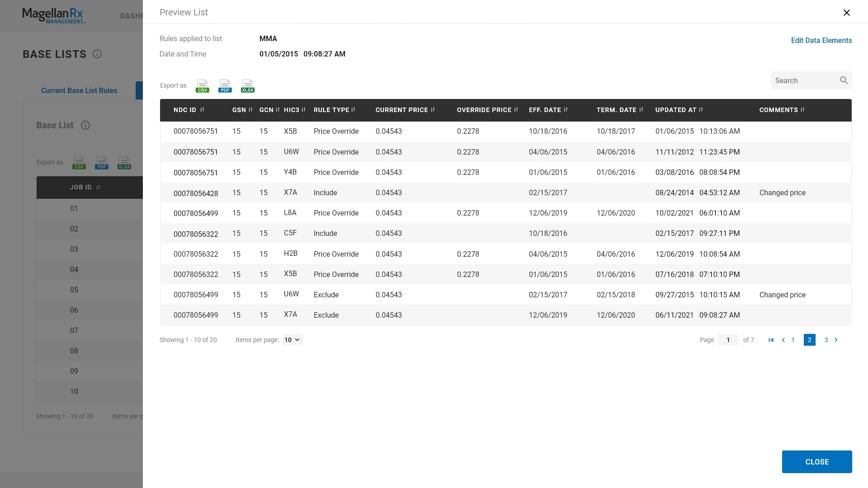
Task: Open items per page dropdown
Action: 292,340
